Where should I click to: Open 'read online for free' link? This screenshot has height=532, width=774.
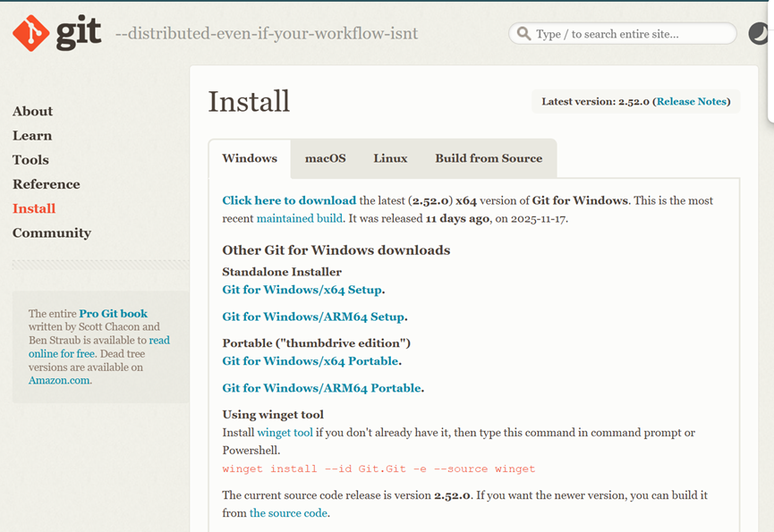coord(99,347)
